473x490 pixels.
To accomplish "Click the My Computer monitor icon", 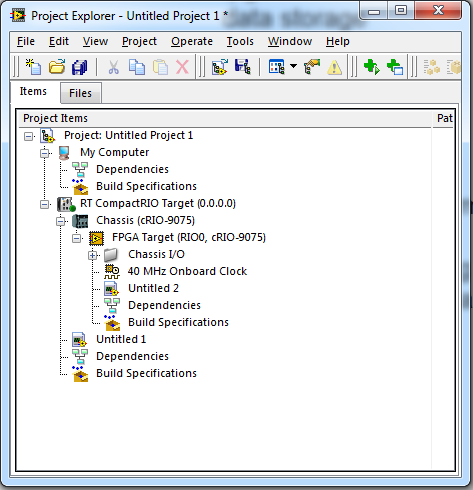I will pyautogui.click(x=64, y=153).
